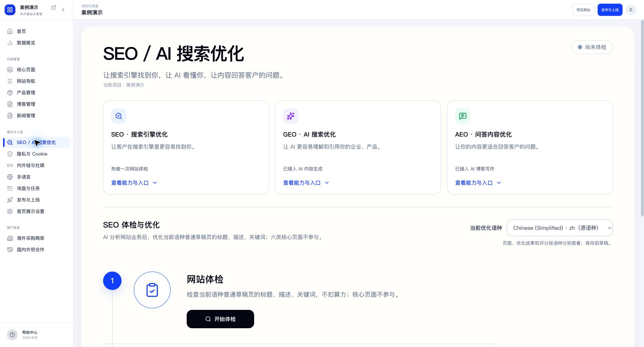This screenshot has width=644, height=347.
Task: Collapse sidebar with the left chevron
Action: [x=63, y=10]
